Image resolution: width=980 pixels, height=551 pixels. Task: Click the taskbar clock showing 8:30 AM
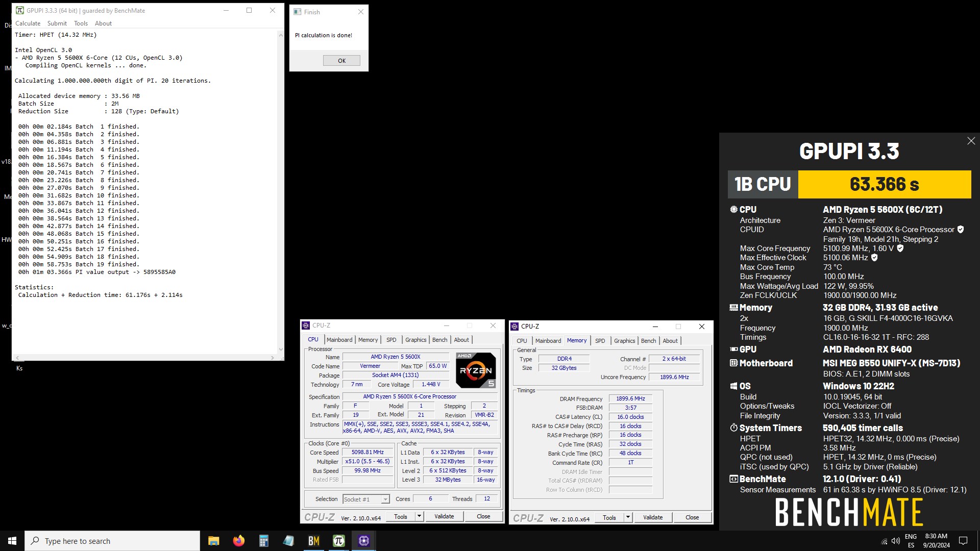coord(936,541)
